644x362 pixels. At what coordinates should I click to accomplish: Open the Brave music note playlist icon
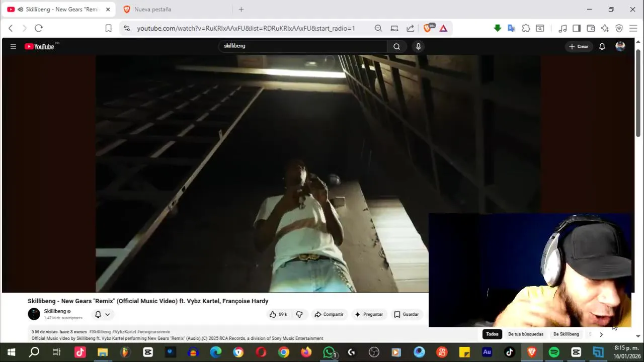563,28
